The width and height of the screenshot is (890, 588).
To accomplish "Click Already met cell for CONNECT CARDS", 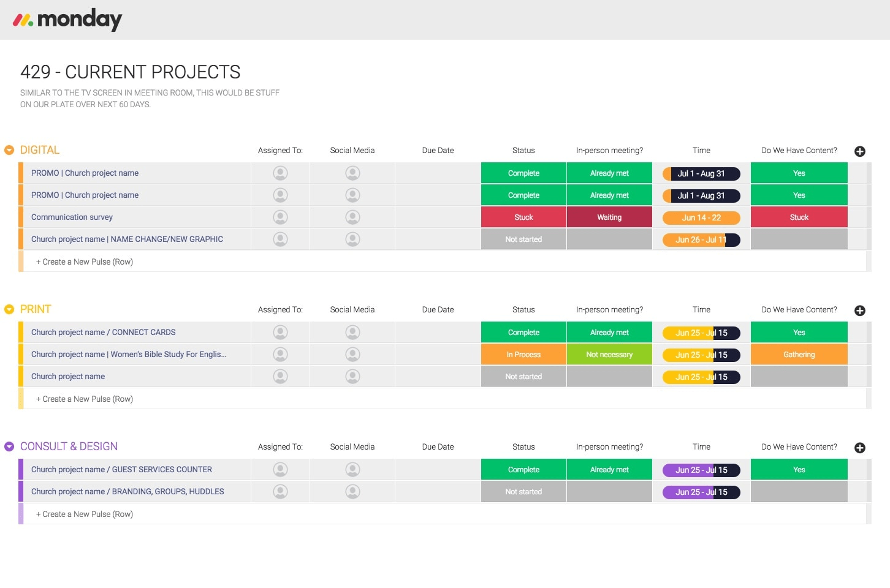I will click(609, 332).
